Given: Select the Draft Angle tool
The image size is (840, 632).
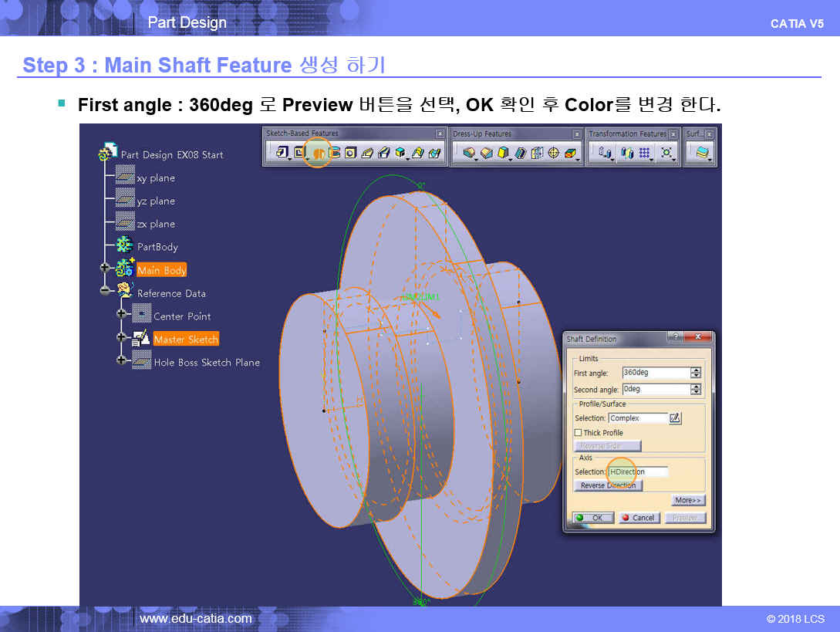Looking at the screenshot, I should pyautogui.click(x=502, y=153).
